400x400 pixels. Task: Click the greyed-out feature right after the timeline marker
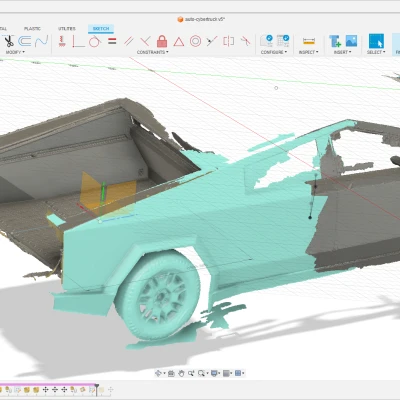click(102, 389)
